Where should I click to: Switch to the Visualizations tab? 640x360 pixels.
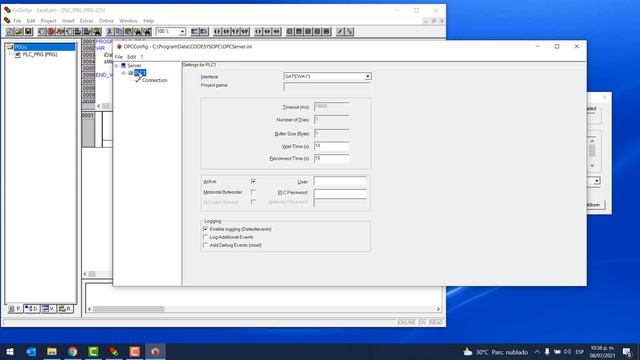48,309
